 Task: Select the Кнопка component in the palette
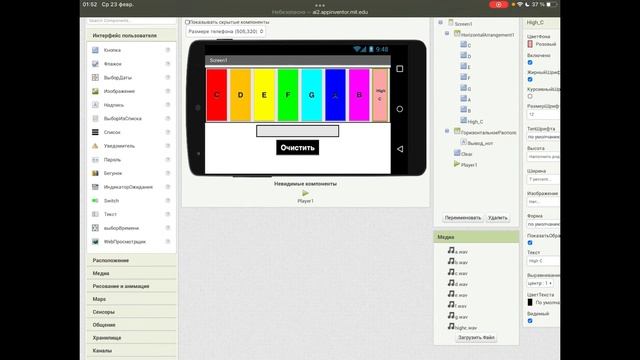click(x=112, y=50)
